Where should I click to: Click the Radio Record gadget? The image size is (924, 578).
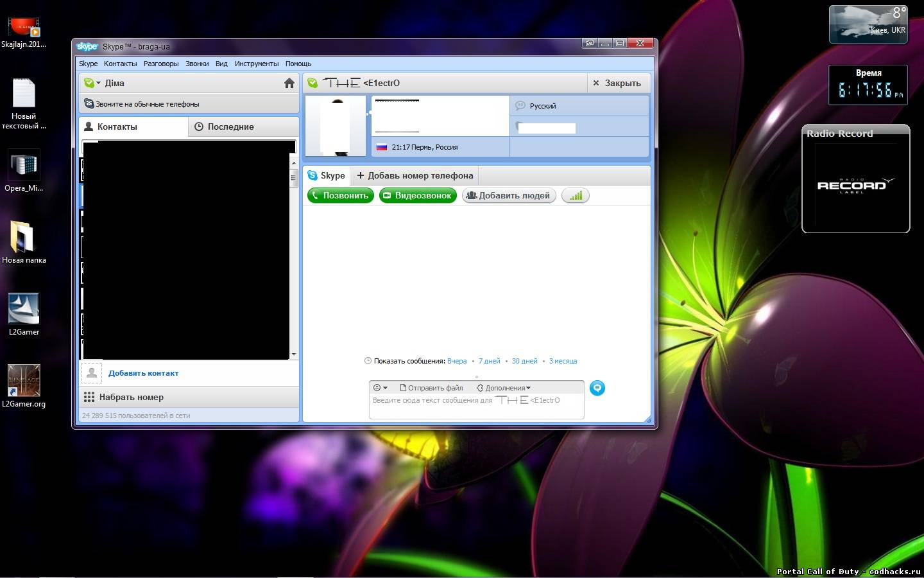pyautogui.click(x=856, y=179)
